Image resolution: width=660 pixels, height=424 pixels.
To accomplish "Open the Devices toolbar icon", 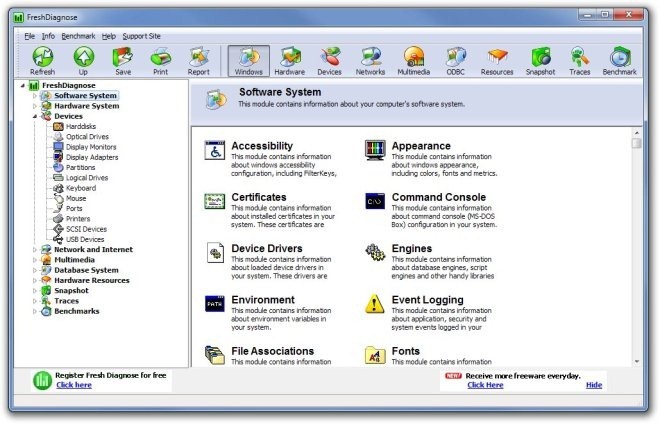I will coord(330,61).
